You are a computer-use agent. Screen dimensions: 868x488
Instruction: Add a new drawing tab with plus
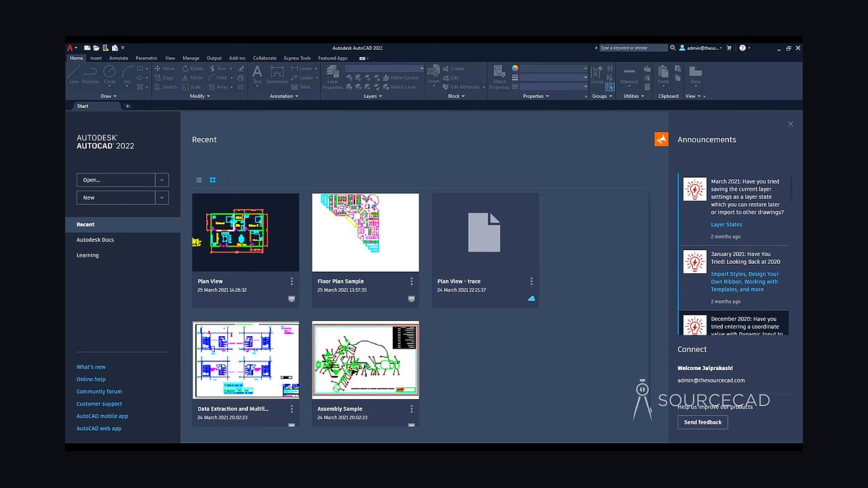click(x=128, y=106)
